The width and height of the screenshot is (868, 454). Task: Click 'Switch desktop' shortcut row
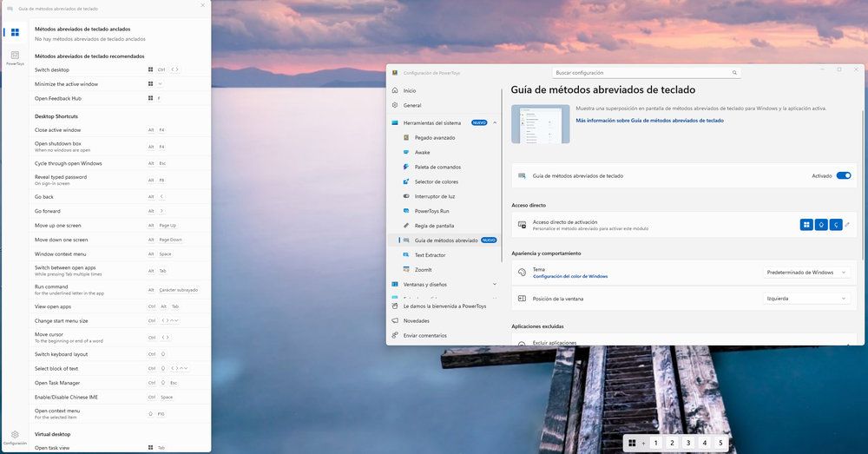click(x=119, y=69)
